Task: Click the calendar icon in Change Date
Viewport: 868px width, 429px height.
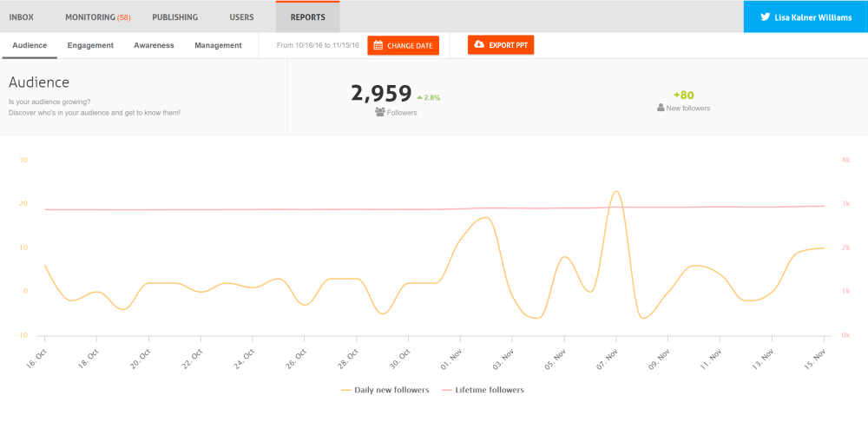Action: click(378, 46)
